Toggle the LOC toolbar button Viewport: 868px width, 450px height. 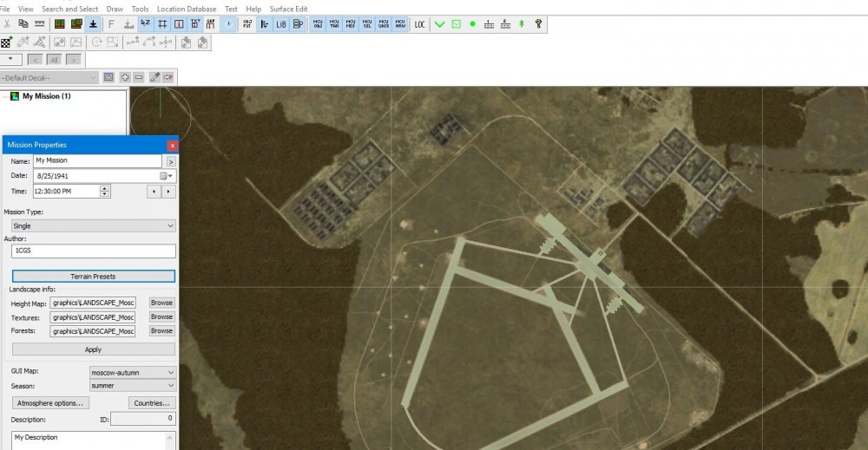pos(420,24)
